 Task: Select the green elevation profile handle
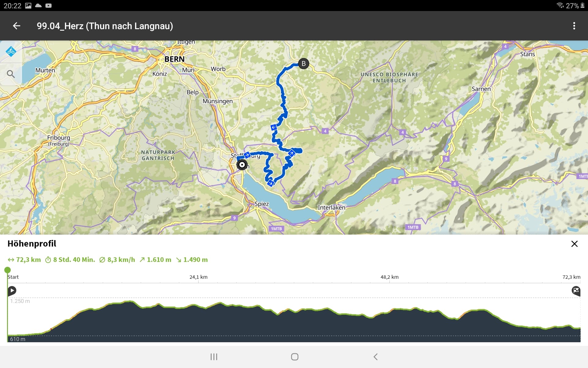[x=7, y=270]
